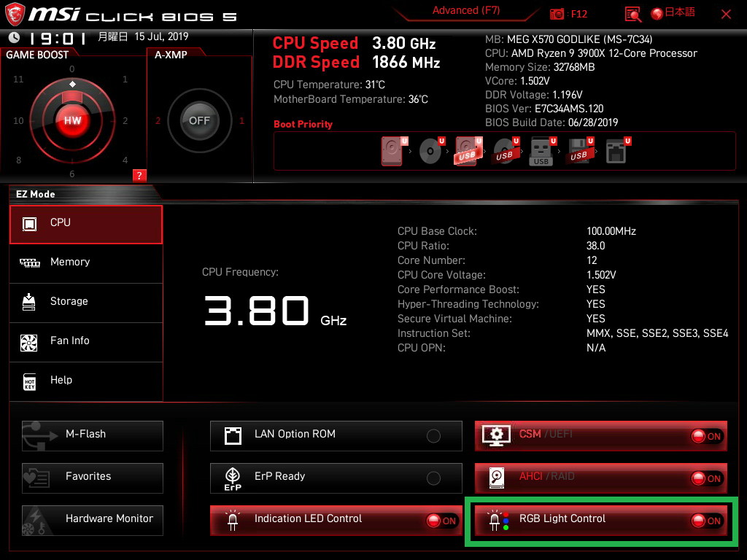Image resolution: width=747 pixels, height=560 pixels.
Task: Enable the ErP Ready radio circle
Action: pyautogui.click(x=433, y=478)
